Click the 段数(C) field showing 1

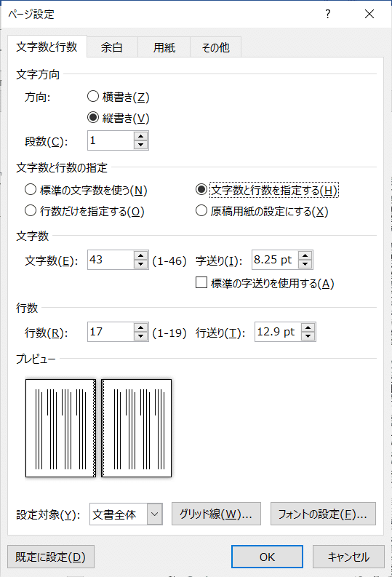click(x=111, y=140)
